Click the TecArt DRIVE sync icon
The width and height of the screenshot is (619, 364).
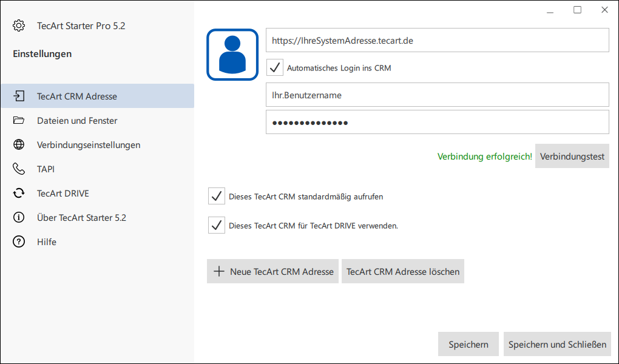tap(19, 193)
